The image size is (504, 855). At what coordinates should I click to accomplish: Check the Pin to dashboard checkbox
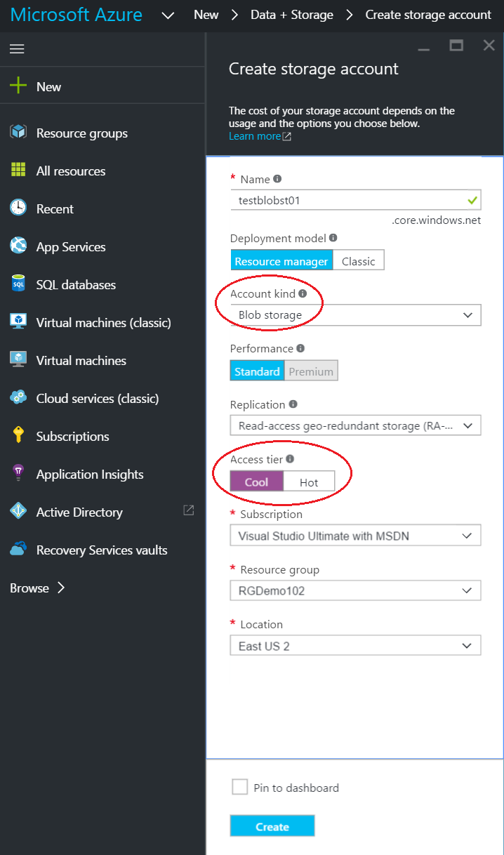click(239, 786)
